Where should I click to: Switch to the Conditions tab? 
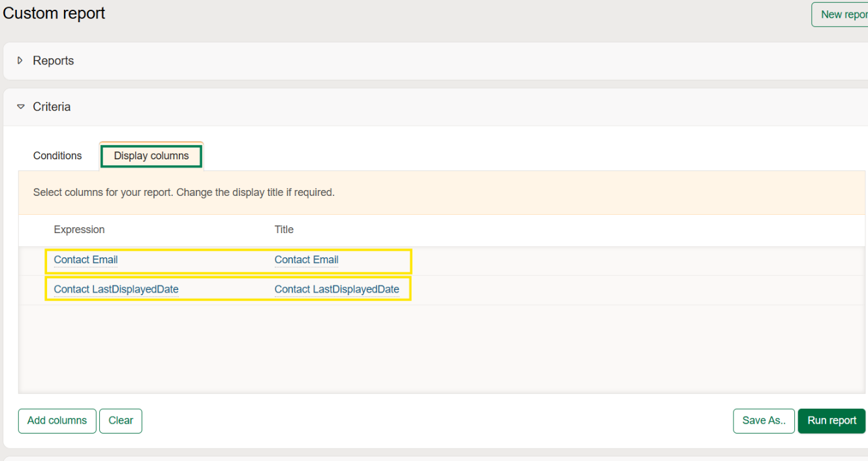click(57, 155)
